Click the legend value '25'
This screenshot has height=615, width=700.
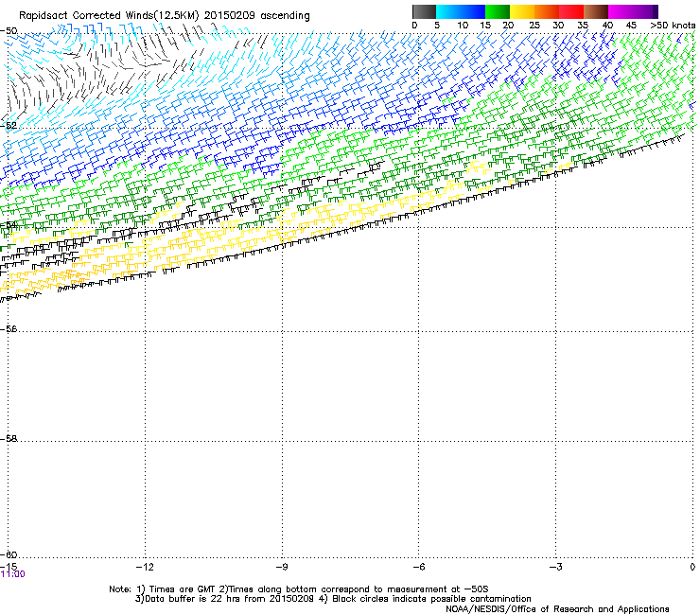coord(534,26)
